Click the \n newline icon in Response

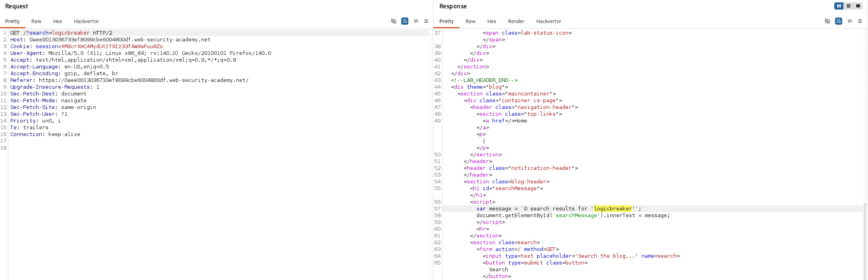coord(850,21)
